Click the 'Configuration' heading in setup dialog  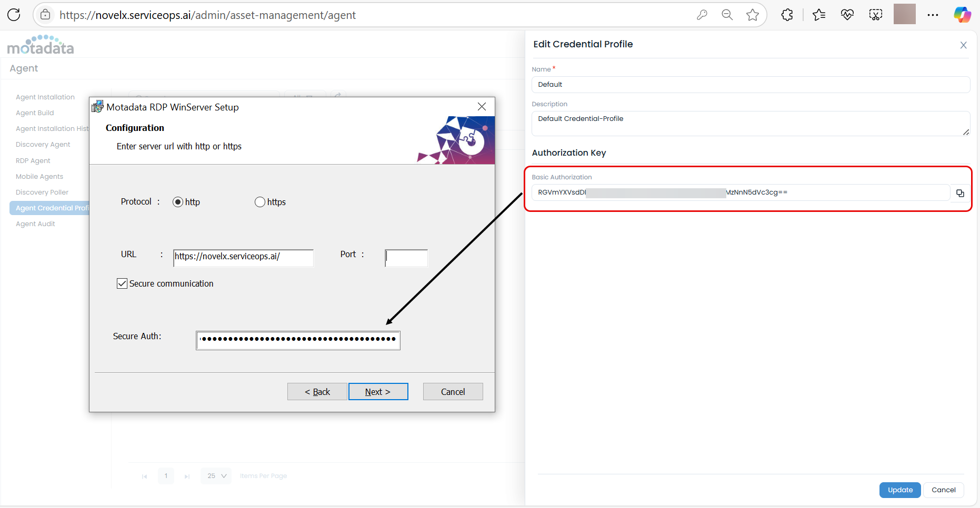(x=135, y=128)
